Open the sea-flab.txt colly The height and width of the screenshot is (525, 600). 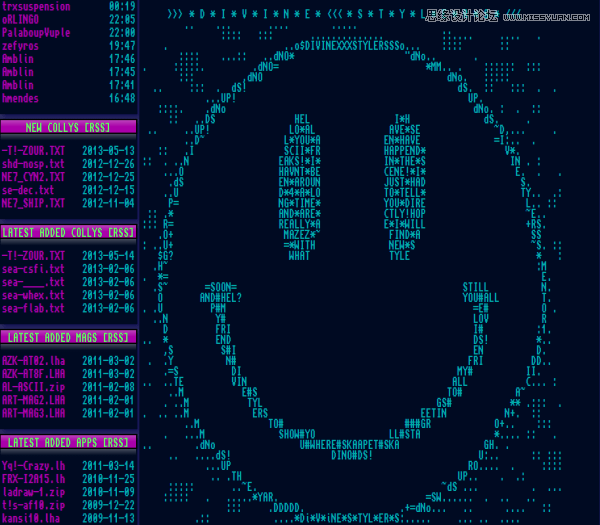coord(33,308)
